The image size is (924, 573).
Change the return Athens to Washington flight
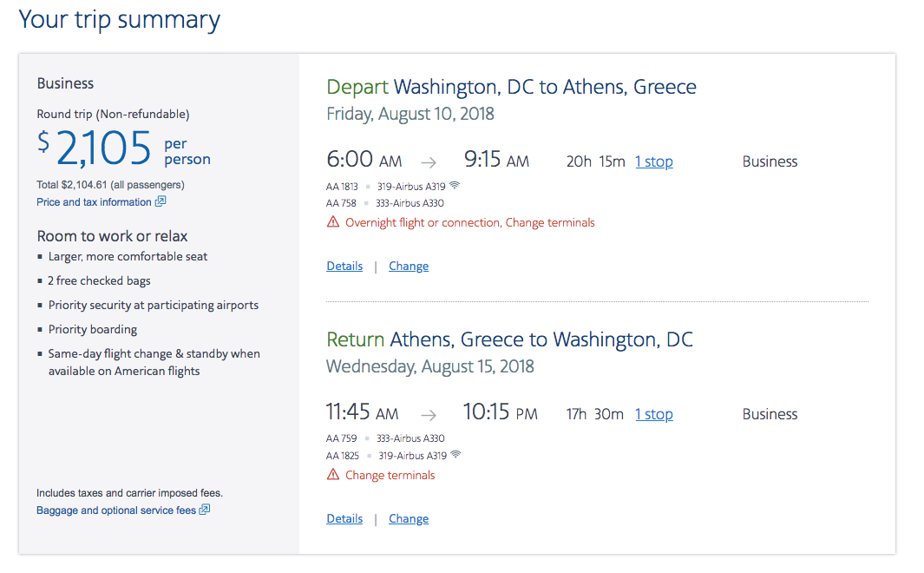[409, 519]
